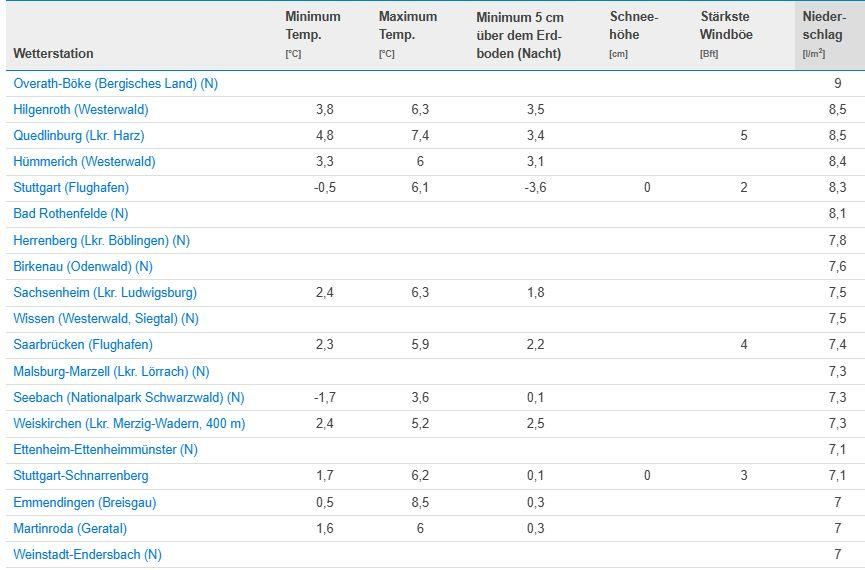The image size is (865, 570).
Task: Open Sachsenheim (Lkr. Ludwigsburg) station
Action: [x=105, y=293]
